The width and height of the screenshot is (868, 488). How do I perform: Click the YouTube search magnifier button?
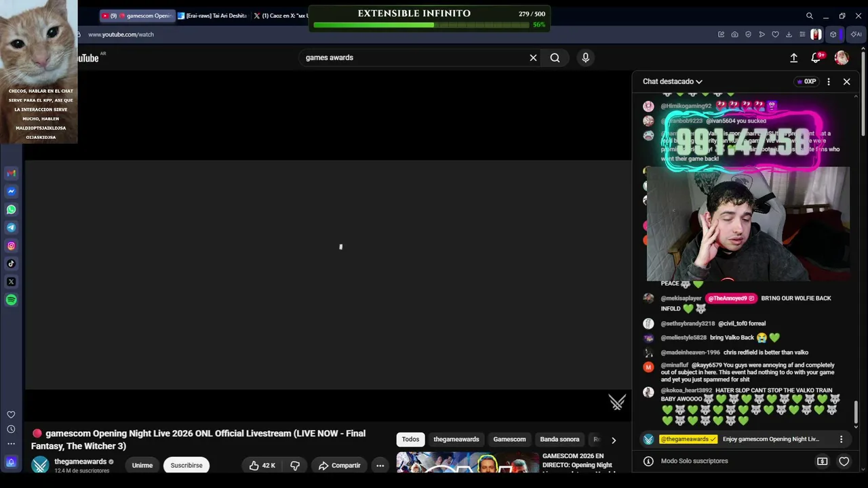click(x=555, y=58)
